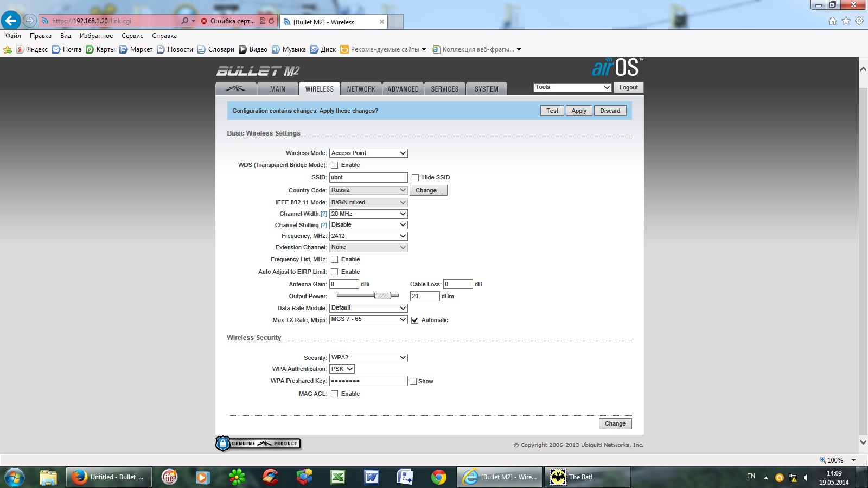
Task: Switch to the NETWORK tab
Action: (x=361, y=89)
